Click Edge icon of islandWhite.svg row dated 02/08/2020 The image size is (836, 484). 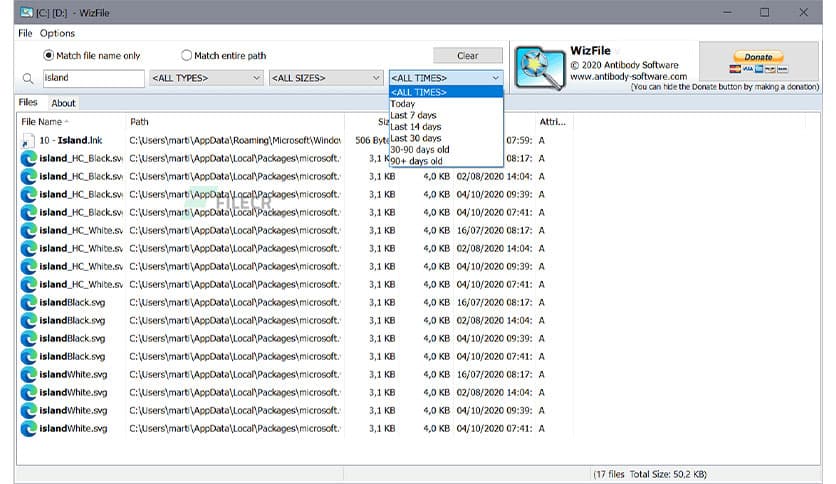[28, 392]
